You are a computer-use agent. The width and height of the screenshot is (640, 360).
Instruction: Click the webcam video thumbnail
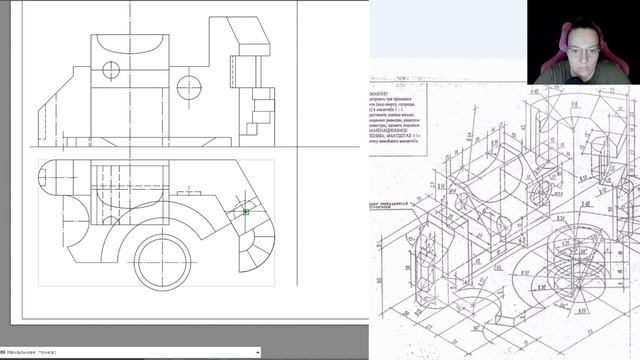[584, 42]
